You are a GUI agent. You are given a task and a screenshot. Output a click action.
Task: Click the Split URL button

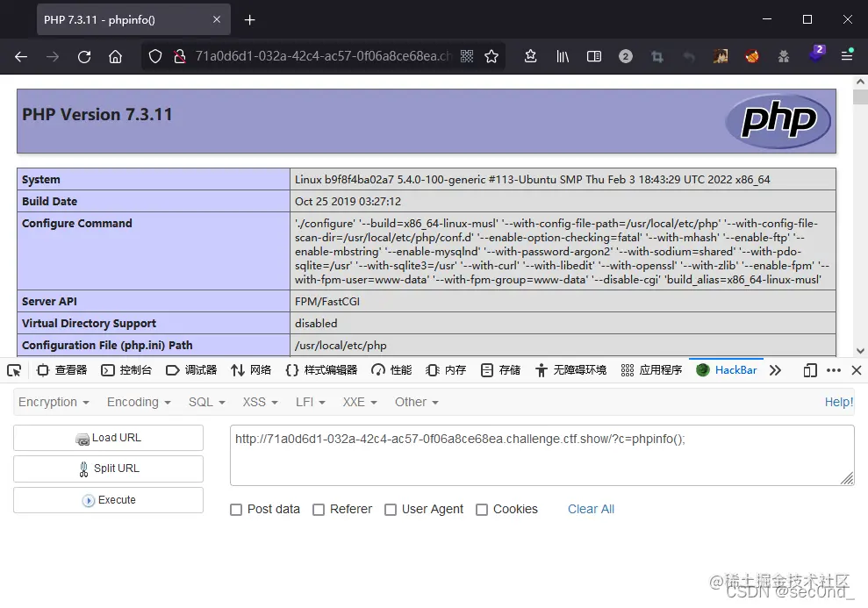pos(109,469)
